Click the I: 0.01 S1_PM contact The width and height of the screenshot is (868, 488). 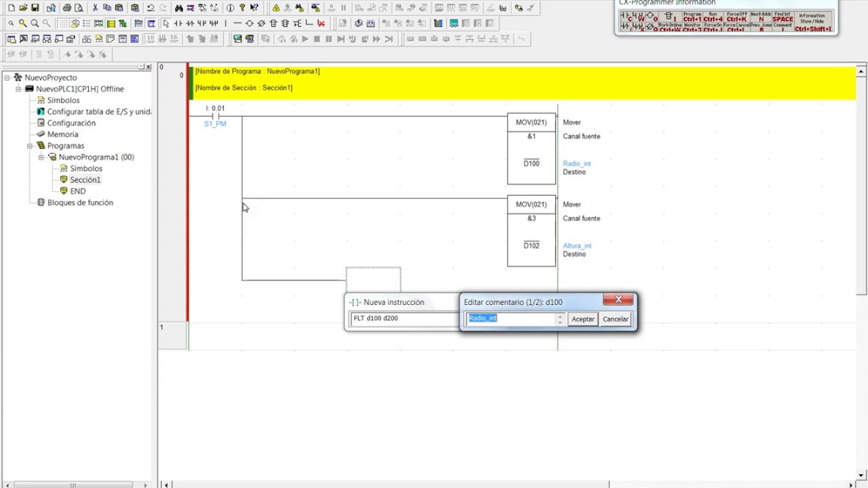(215, 116)
